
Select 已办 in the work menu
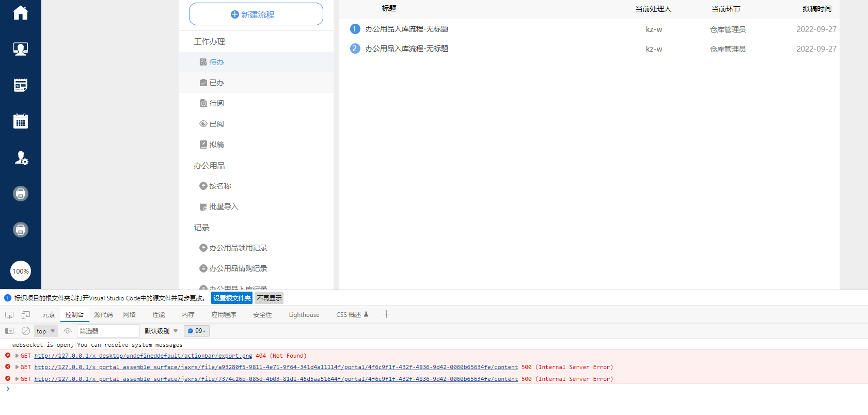(x=216, y=83)
